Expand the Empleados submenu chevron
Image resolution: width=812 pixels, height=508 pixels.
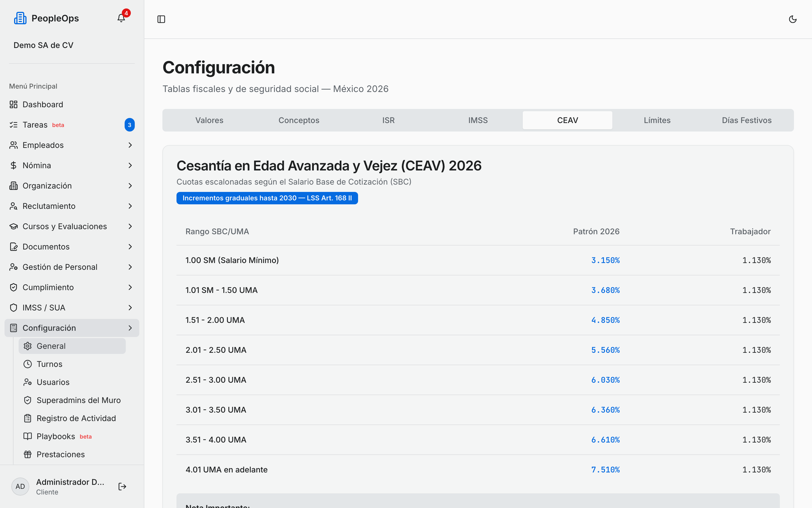tap(130, 145)
